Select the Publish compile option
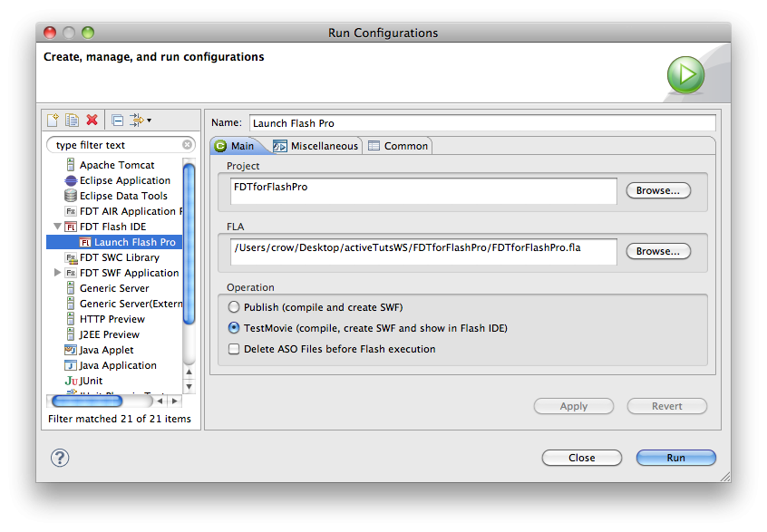The height and width of the screenshot is (532, 767). click(235, 305)
